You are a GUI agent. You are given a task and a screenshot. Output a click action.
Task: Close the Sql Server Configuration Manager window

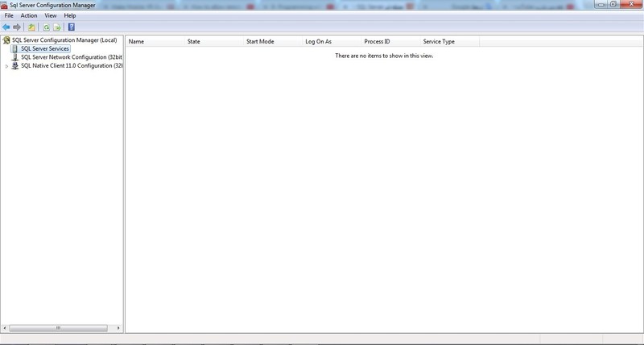tap(631, 4)
